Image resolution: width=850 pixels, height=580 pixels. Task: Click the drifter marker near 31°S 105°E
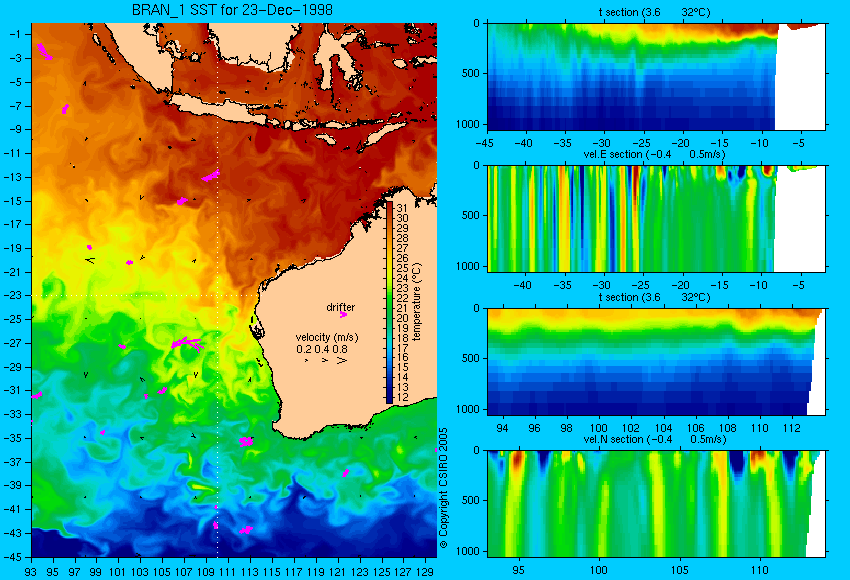(162, 390)
